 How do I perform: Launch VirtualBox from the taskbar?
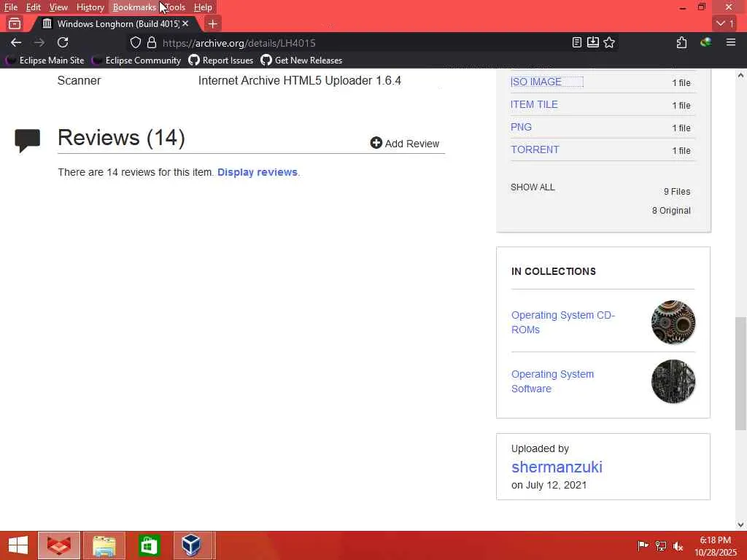click(x=192, y=545)
